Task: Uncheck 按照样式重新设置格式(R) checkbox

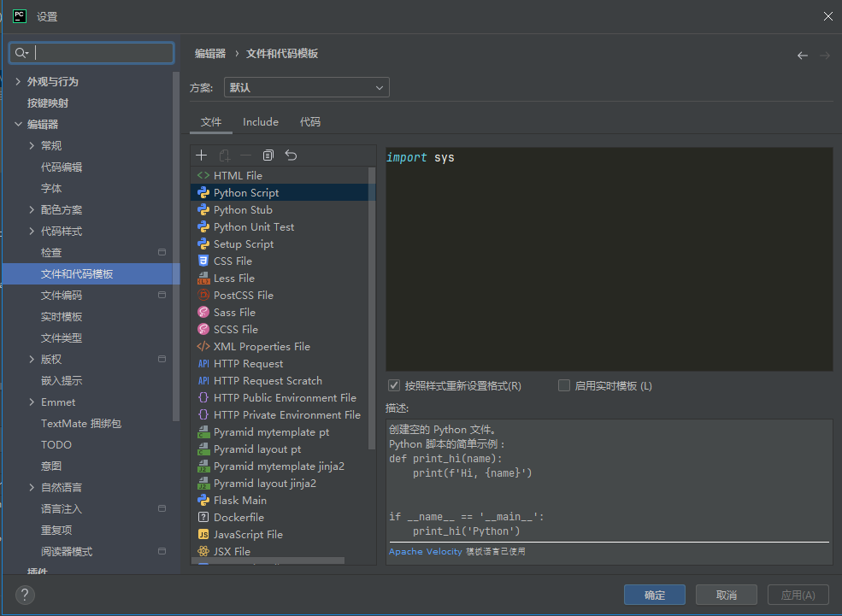Action: pyautogui.click(x=394, y=385)
